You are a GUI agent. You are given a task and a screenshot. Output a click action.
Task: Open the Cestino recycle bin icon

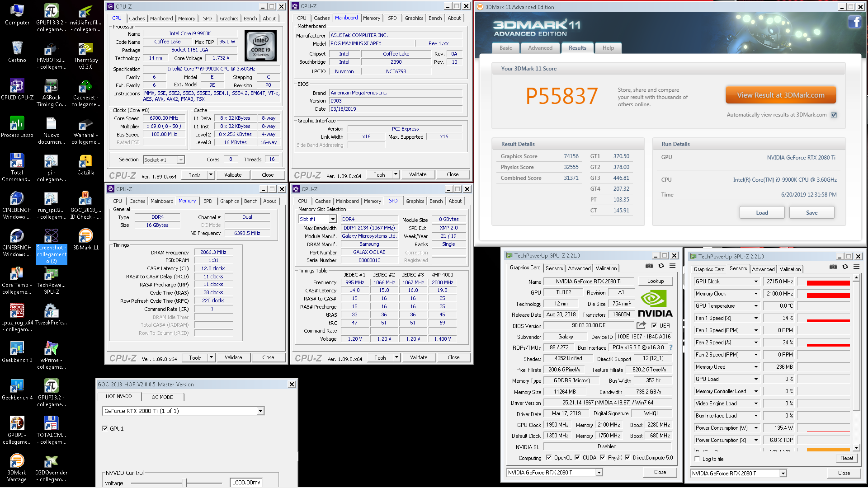[x=17, y=52]
